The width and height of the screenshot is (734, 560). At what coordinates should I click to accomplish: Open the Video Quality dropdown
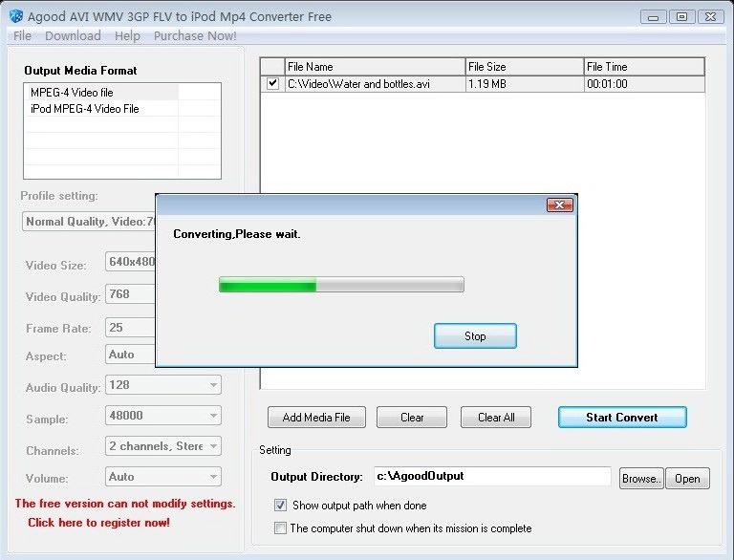pos(131,294)
